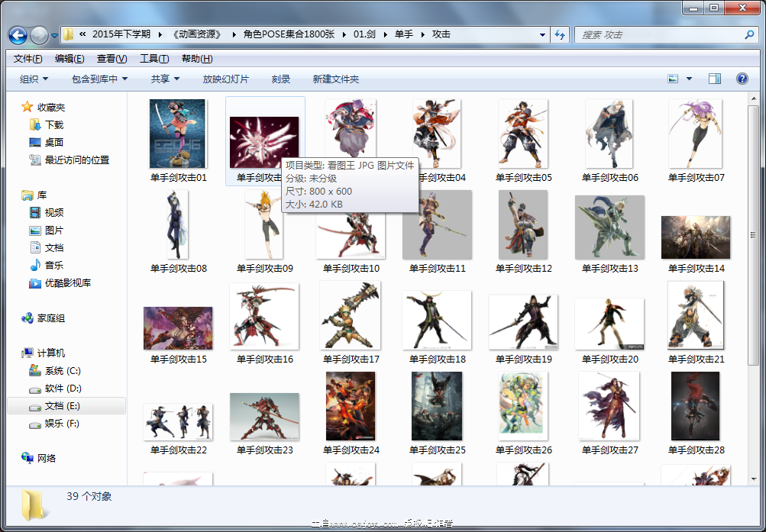Click file name 单手剑攻击19

click(x=524, y=360)
